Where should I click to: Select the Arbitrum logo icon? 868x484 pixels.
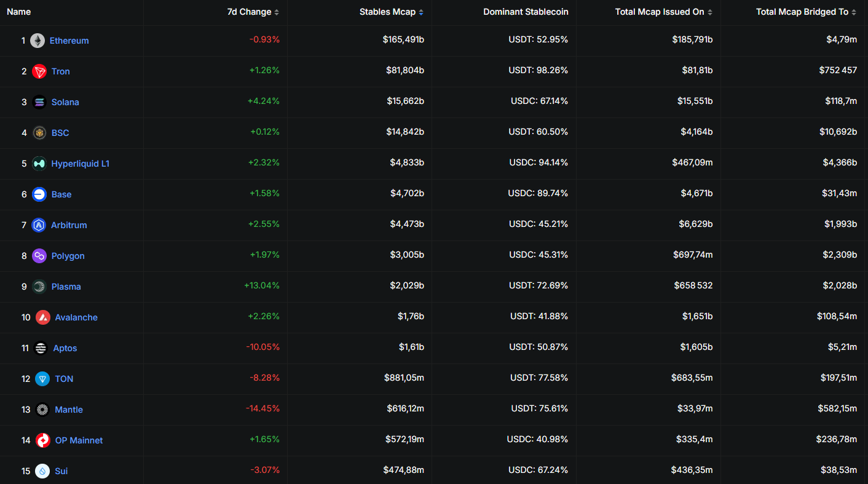pyautogui.click(x=39, y=224)
